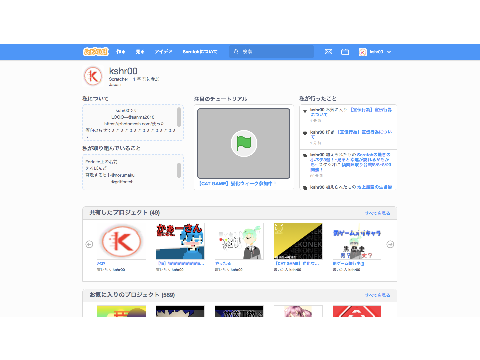480x360 pixels.
Task: Open the third activity multi-line studio link
Action: 351,162
